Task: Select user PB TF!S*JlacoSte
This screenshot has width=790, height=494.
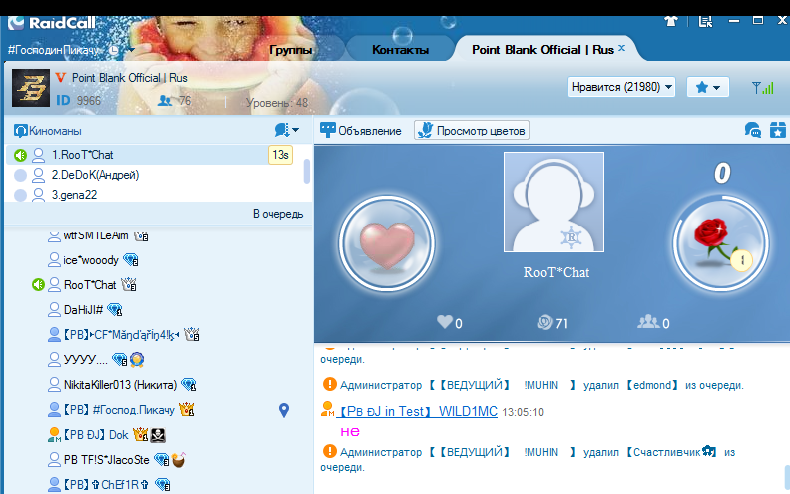Action: 106,460
